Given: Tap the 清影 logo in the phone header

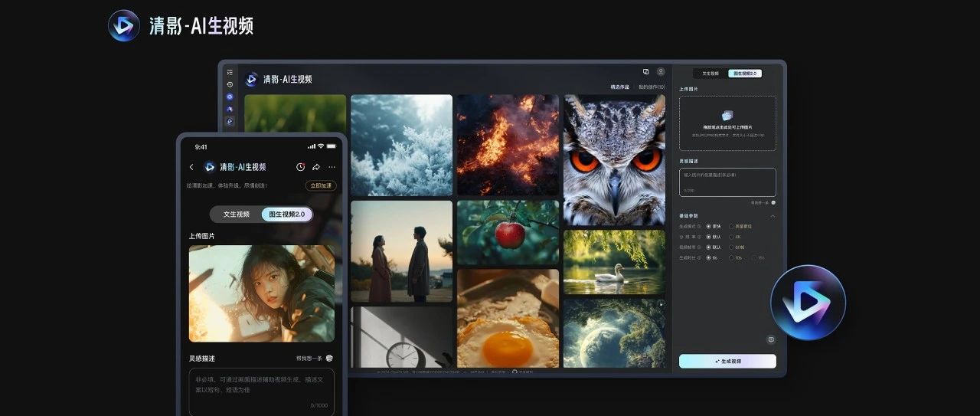Looking at the screenshot, I should click(210, 167).
